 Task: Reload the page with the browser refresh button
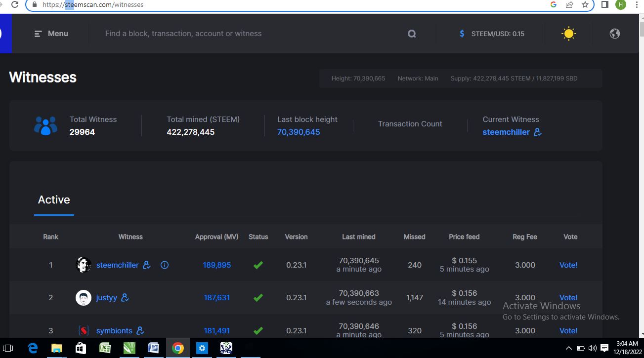[x=15, y=4]
